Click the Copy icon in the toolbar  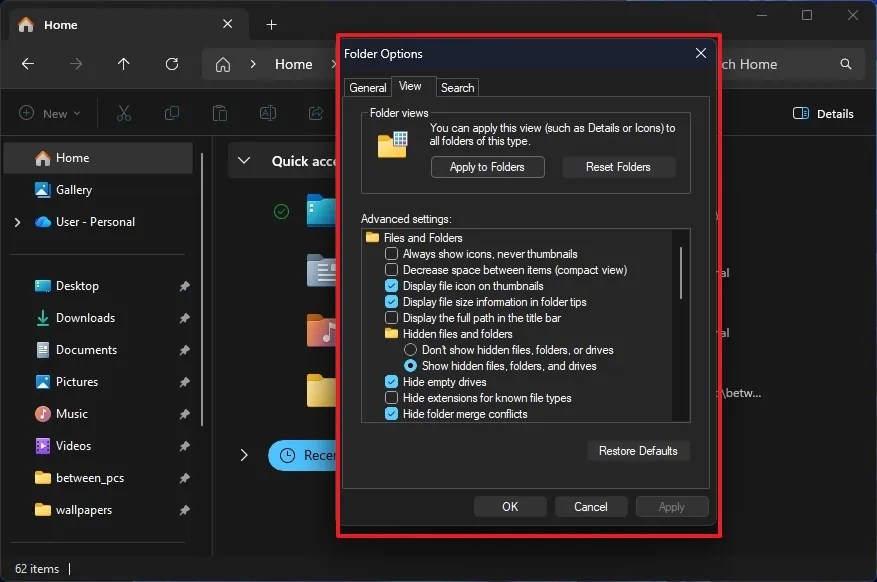[171, 113]
